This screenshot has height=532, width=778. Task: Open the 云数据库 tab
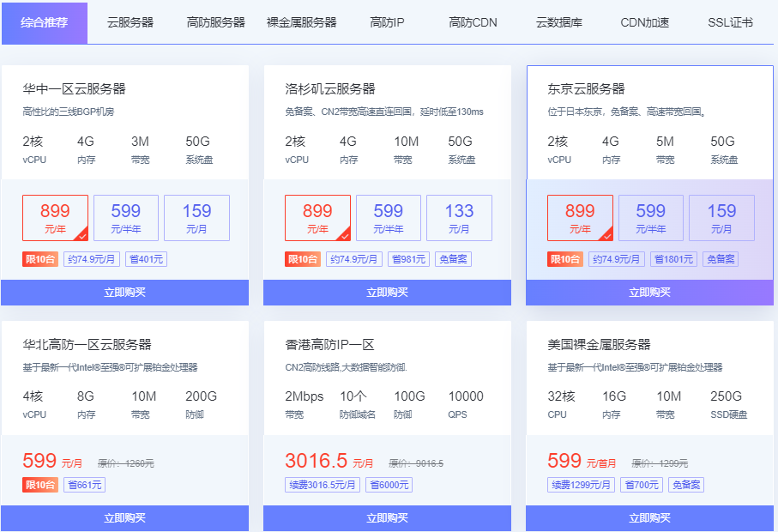[558, 23]
